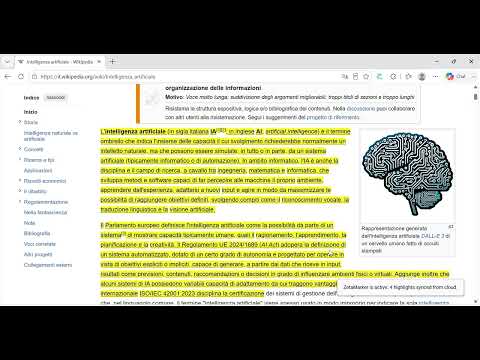This screenshot has width=480, height=360.
Task: Go to 'Nella fantascienza' section
Action: coord(45,212)
